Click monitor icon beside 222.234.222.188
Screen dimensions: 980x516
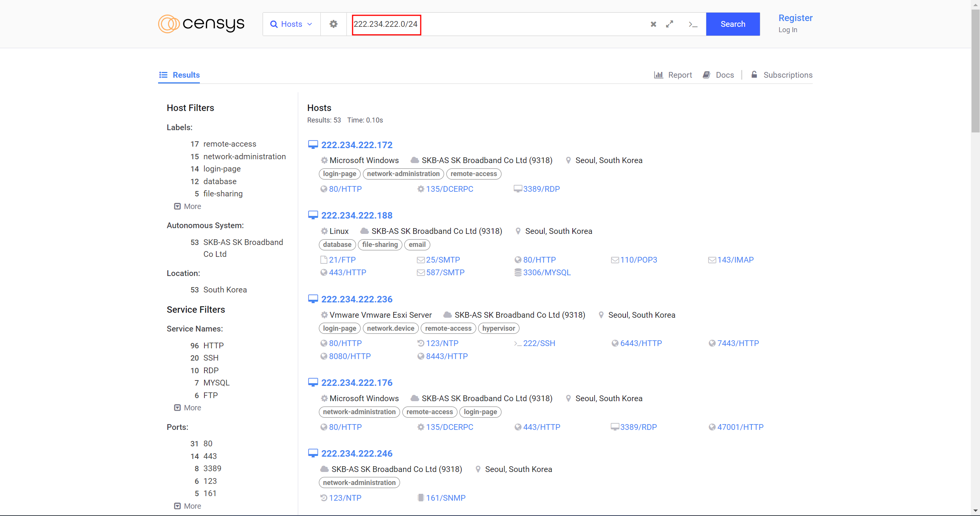click(x=313, y=215)
